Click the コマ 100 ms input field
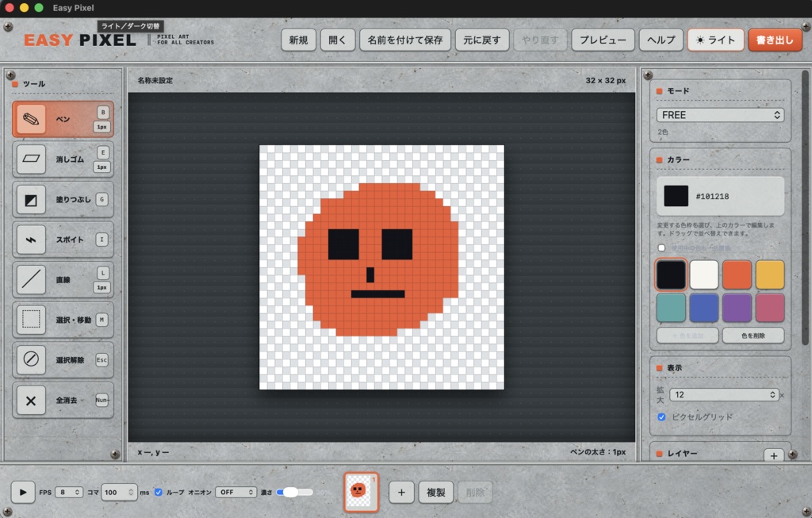The image size is (812, 518). [119, 492]
